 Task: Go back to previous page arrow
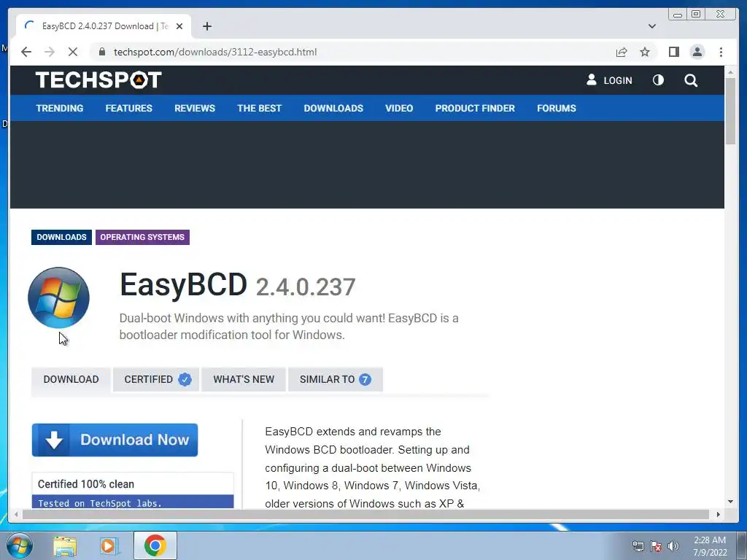tap(26, 52)
